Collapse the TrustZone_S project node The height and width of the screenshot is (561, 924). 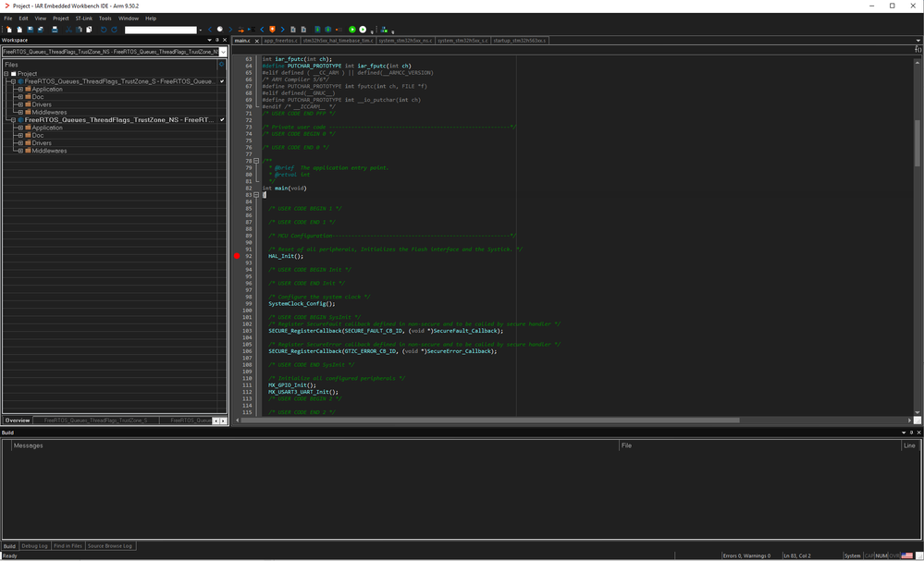point(14,81)
